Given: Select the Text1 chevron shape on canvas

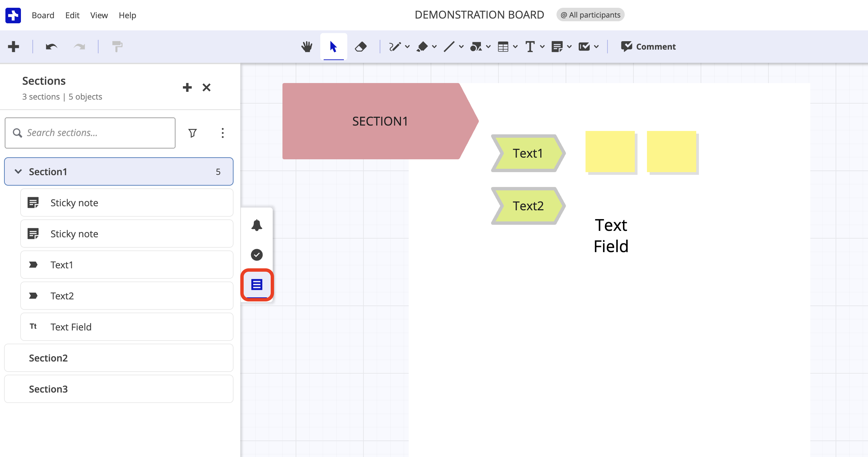Looking at the screenshot, I should pos(528,153).
